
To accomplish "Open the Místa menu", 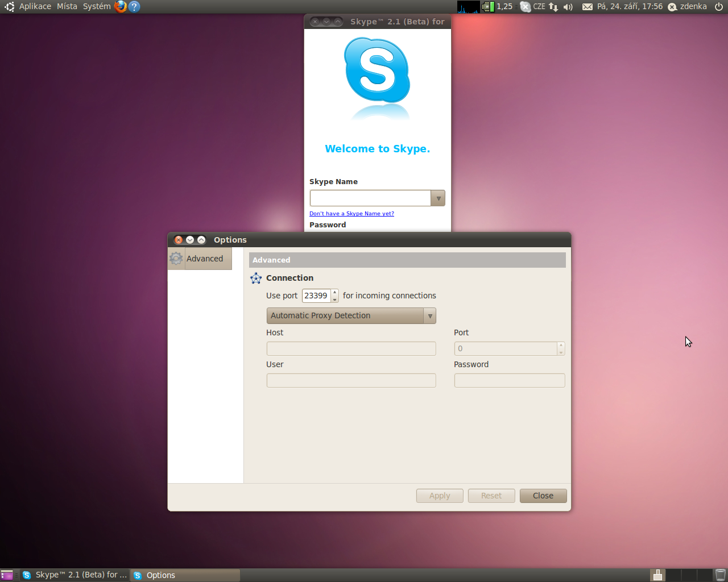I will 67,6.
